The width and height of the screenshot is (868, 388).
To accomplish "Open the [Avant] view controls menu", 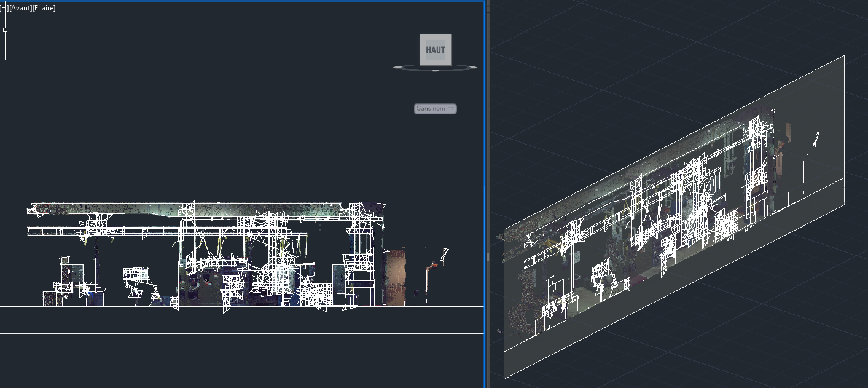I will point(20,8).
